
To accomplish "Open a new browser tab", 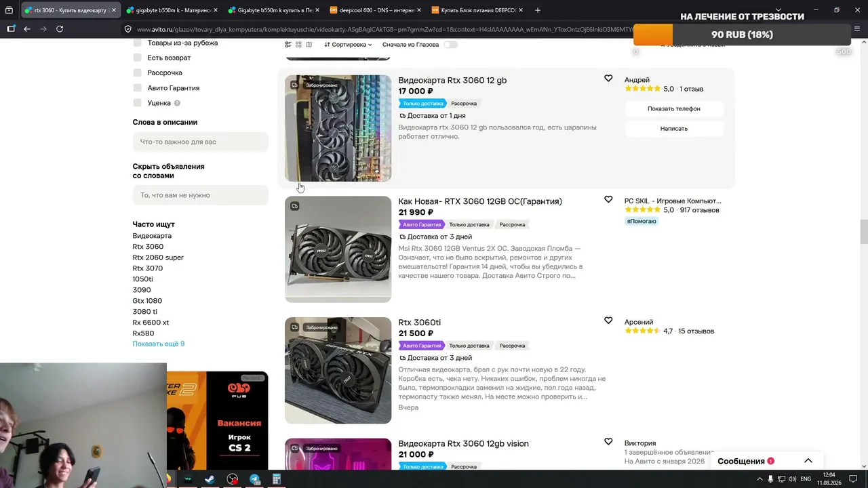I will (x=538, y=10).
